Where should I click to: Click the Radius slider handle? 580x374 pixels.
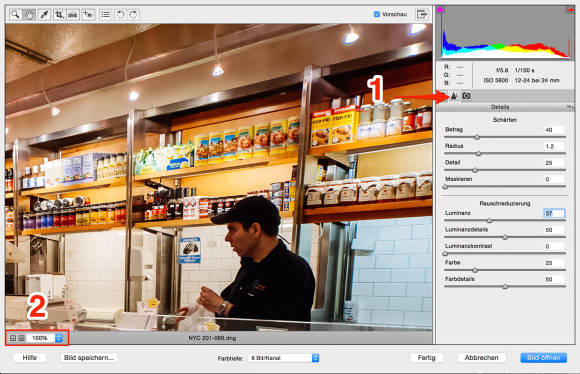coord(478,154)
